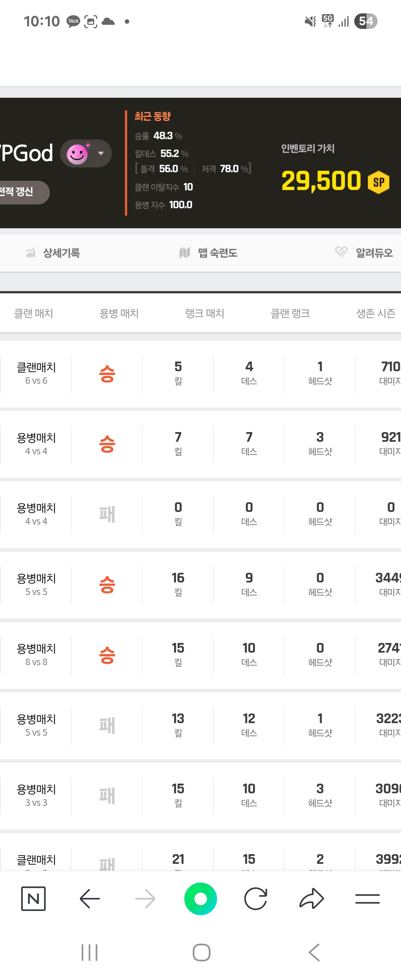Screen dimensions: 401x980
Task: Click the 전적 갱신 refresh button
Action: point(19,192)
